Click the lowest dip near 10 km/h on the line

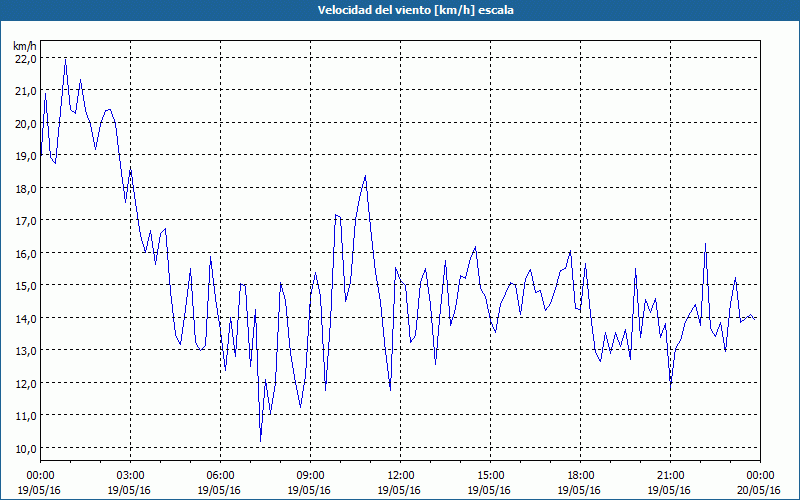[261, 440]
